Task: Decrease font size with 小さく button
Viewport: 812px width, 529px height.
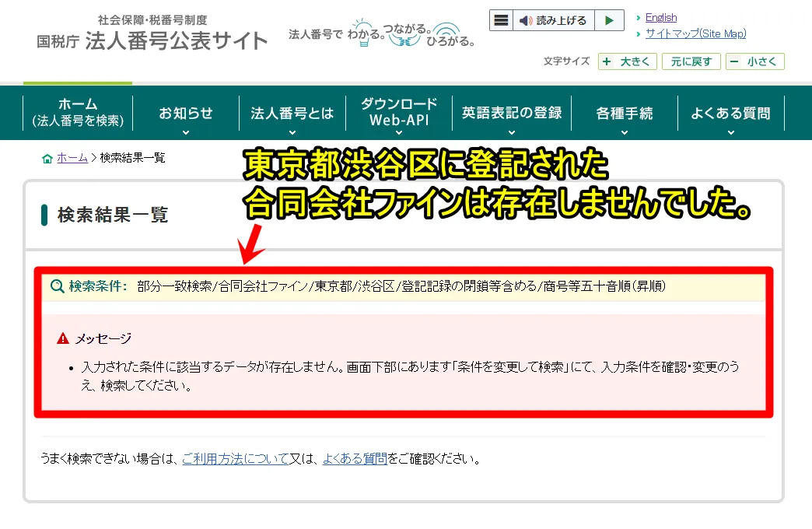Action: (755, 61)
